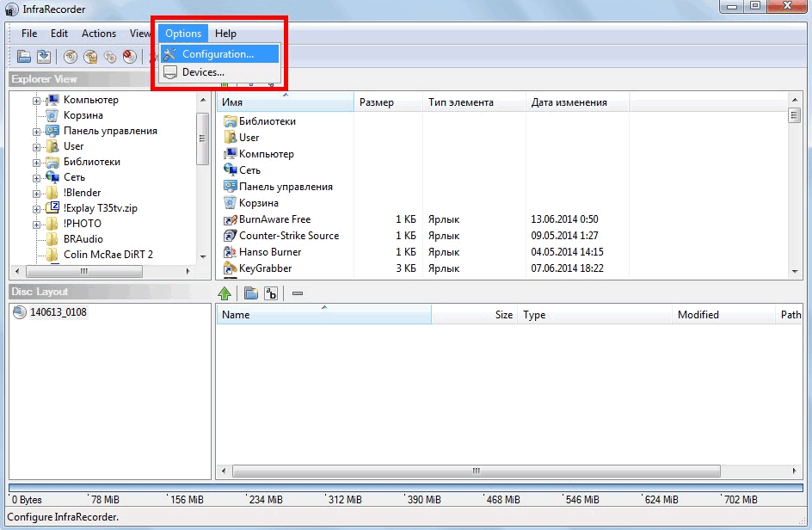The height and width of the screenshot is (530, 812).
Task: Open the Help menu
Action: 225,34
